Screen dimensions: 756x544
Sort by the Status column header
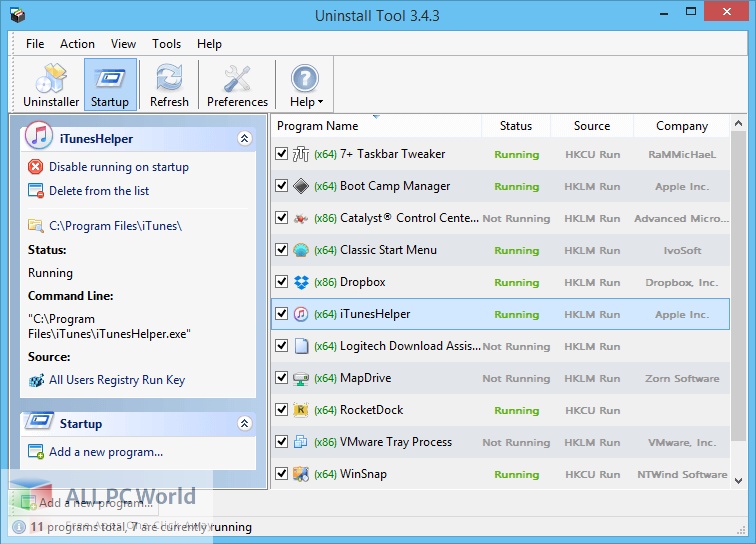point(515,126)
